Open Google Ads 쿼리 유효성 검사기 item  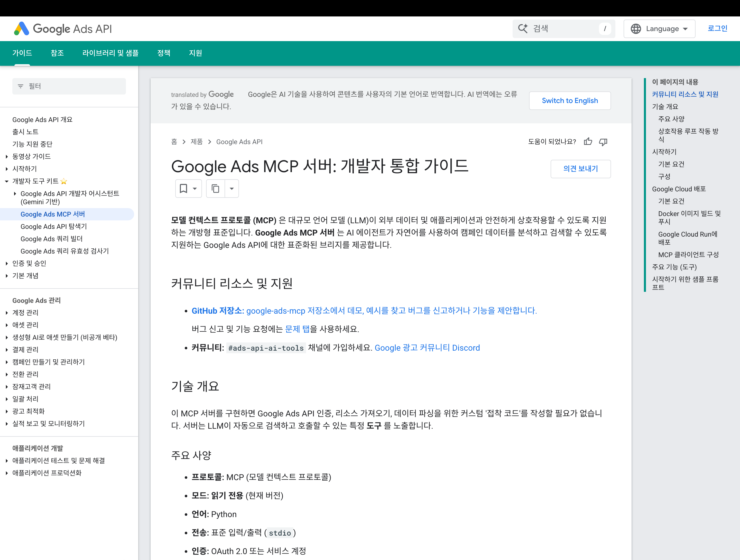[x=64, y=251]
